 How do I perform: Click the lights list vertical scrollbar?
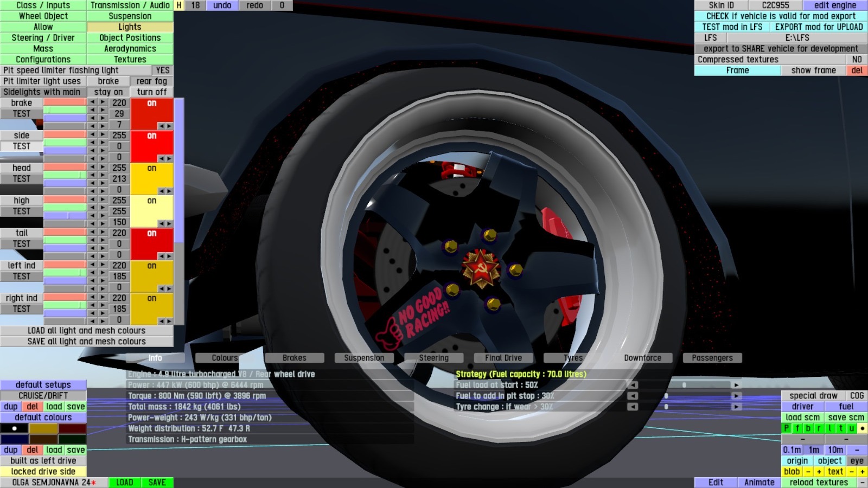tap(179, 211)
